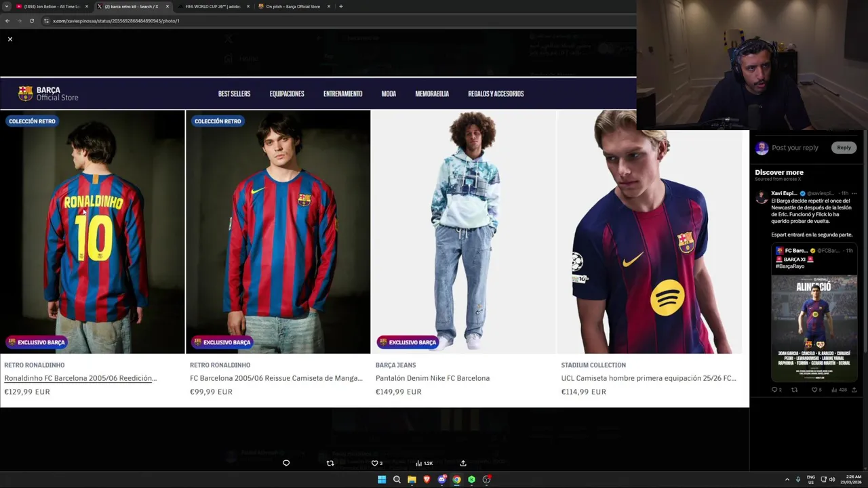868x488 pixels.
Task: Open Windows taskbar search
Action: (x=397, y=480)
